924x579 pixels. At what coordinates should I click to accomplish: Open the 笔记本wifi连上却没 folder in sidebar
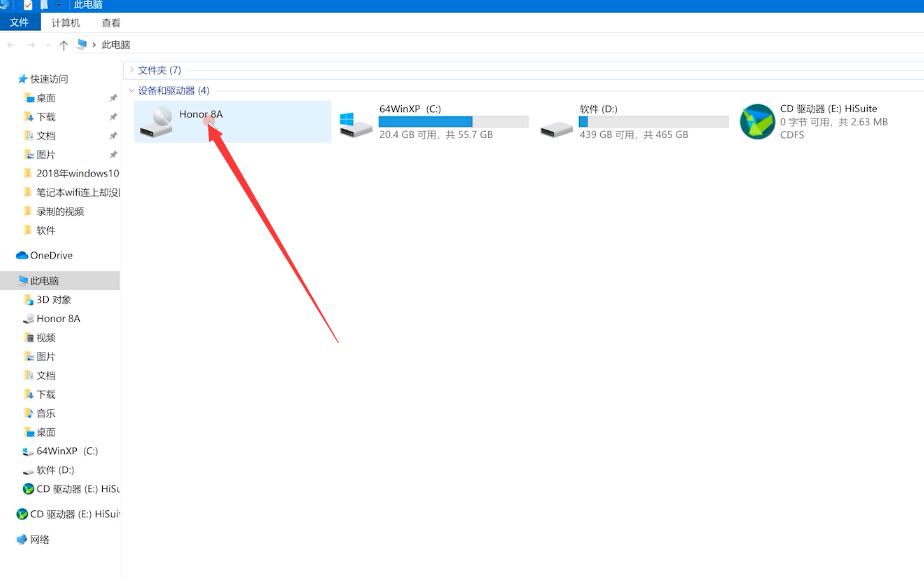click(x=71, y=193)
